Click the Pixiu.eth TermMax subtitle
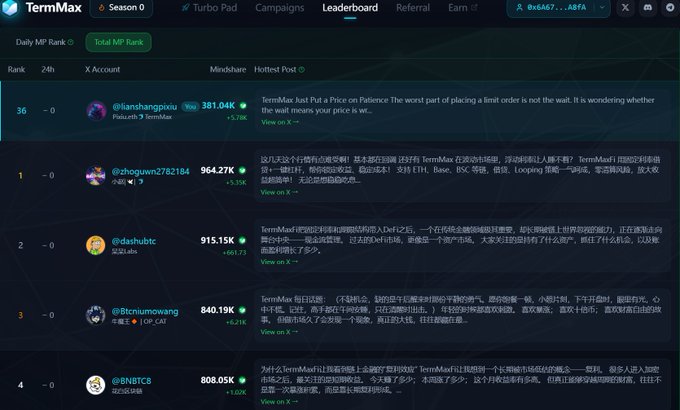The image size is (680, 410). click(x=142, y=117)
